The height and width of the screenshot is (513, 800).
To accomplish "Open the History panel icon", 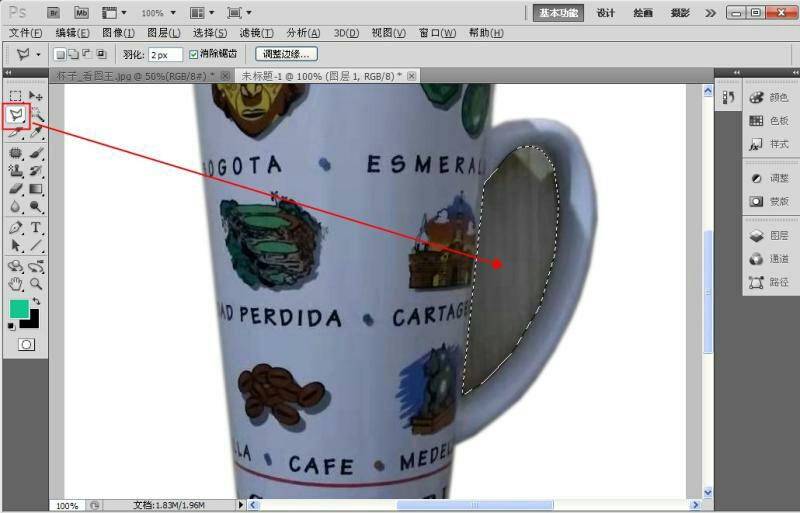I will (729, 97).
